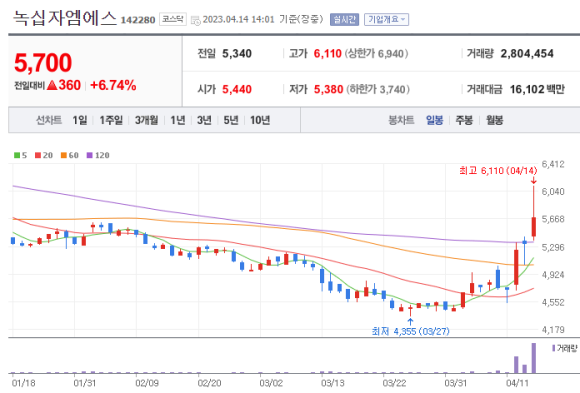Click the 4,179 price axis label
This screenshot has height=393, width=580.
point(553,330)
